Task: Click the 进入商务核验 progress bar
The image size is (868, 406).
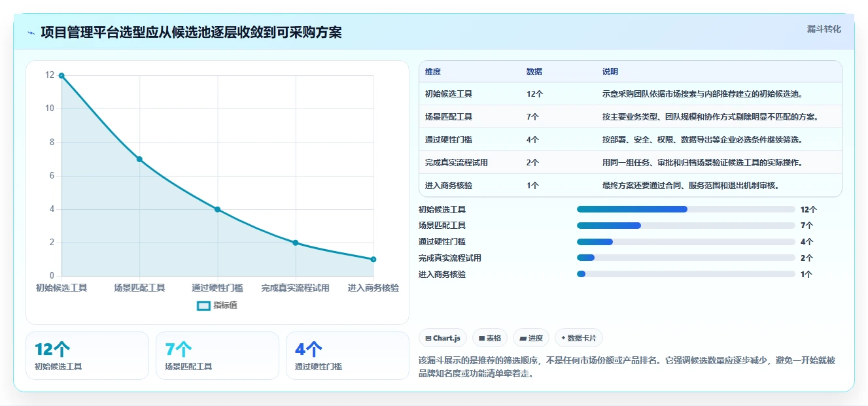Action: click(686, 275)
